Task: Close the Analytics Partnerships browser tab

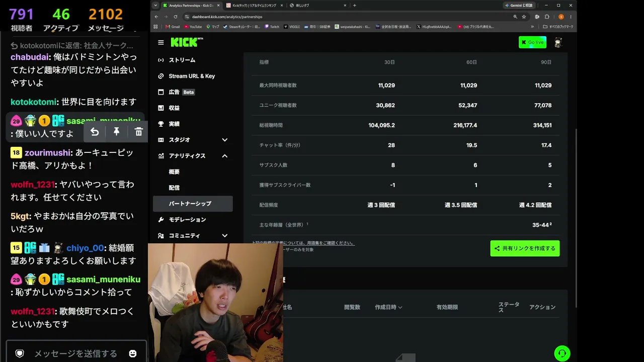Action: click(x=218, y=6)
